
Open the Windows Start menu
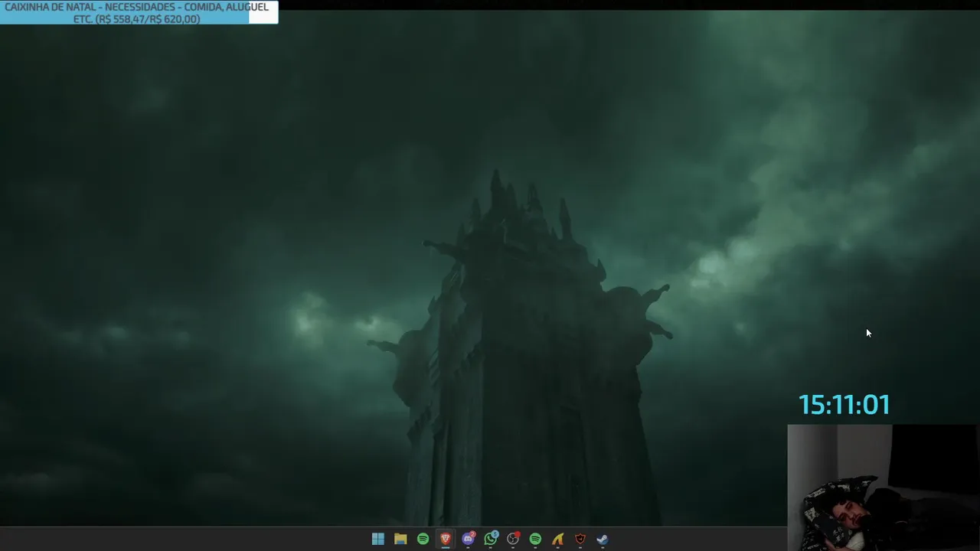(x=377, y=539)
